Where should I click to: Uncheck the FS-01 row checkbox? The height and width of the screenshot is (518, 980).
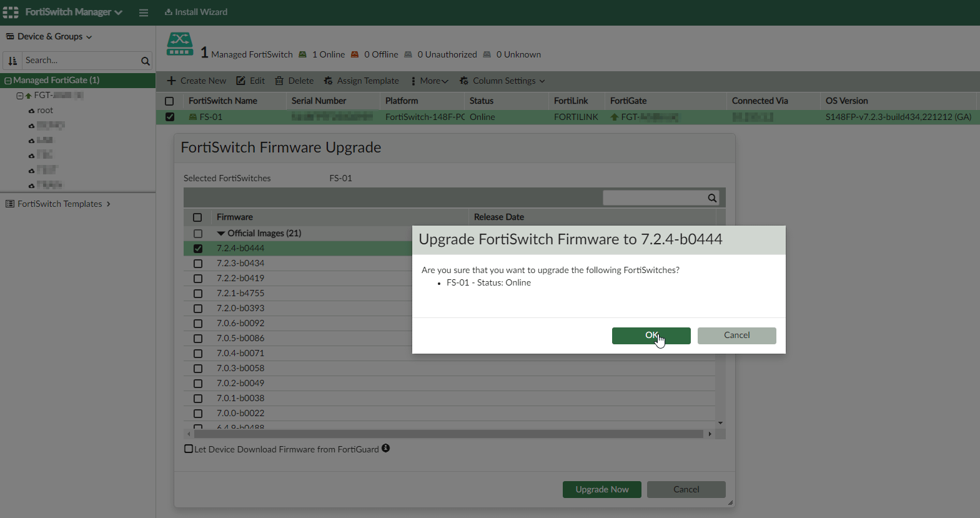(170, 117)
